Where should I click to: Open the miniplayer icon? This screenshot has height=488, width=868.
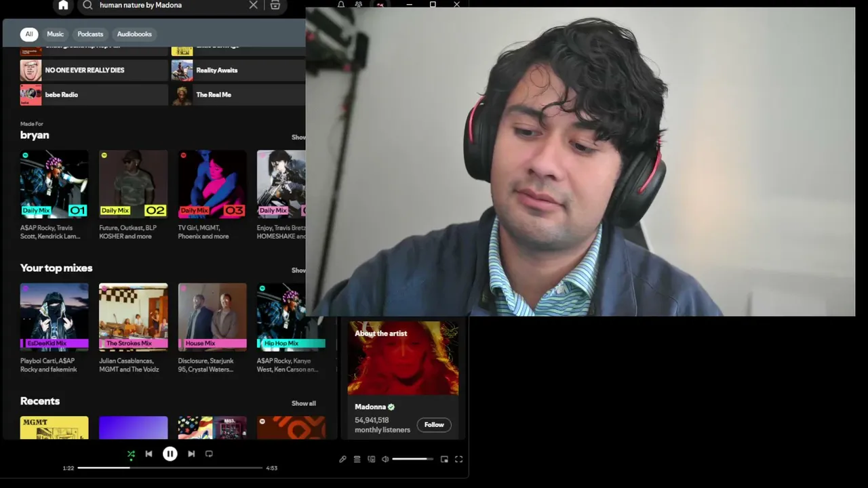[444, 459]
